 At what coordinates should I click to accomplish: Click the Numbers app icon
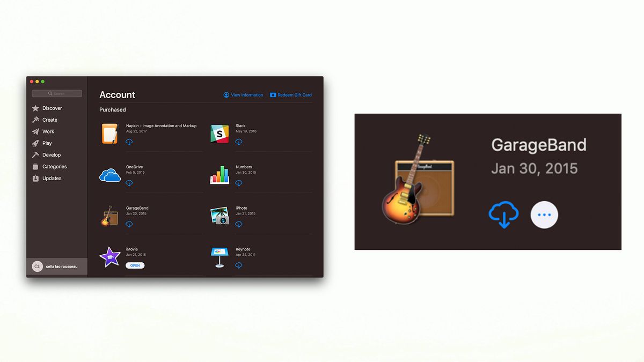(x=219, y=174)
